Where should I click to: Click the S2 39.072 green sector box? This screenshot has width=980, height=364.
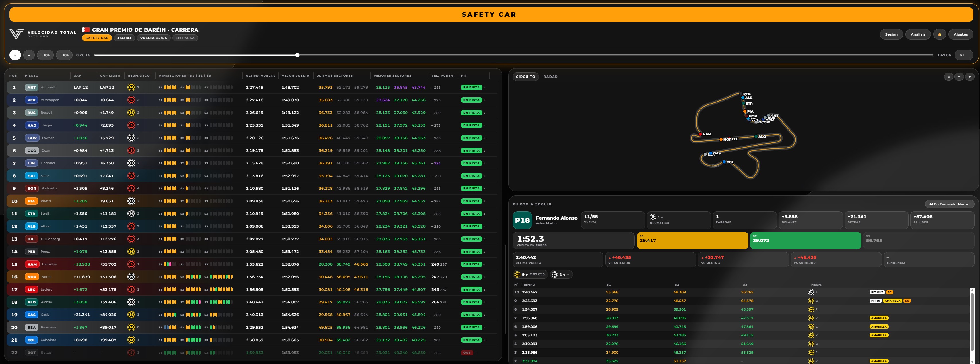pyautogui.click(x=806, y=241)
